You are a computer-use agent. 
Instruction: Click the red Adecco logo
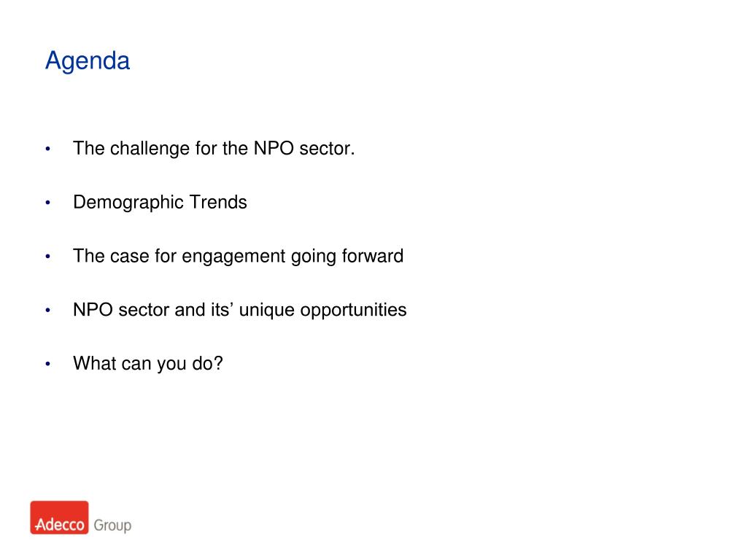click(x=59, y=518)
